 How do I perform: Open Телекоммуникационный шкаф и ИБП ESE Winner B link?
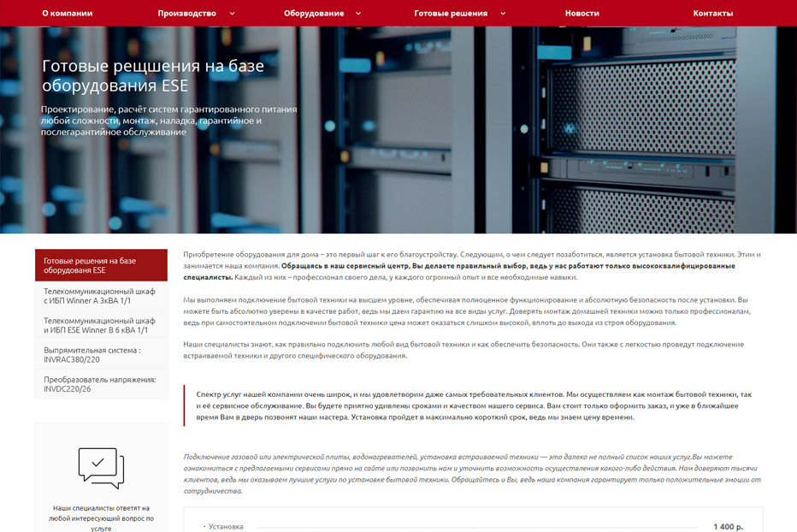[101, 326]
